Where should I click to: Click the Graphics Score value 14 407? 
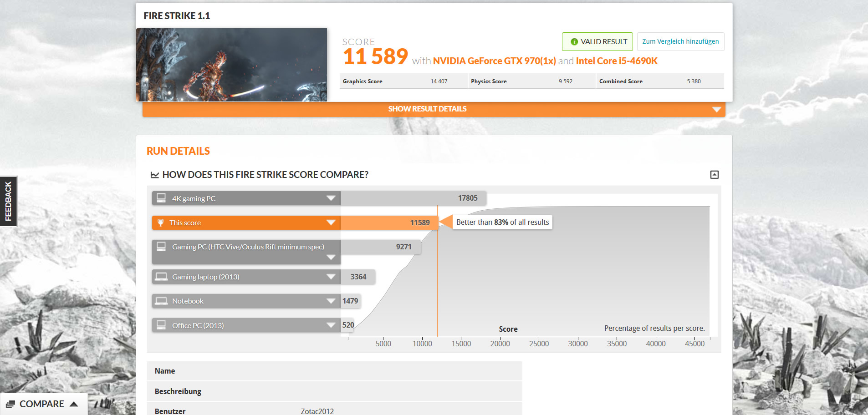coord(439,81)
